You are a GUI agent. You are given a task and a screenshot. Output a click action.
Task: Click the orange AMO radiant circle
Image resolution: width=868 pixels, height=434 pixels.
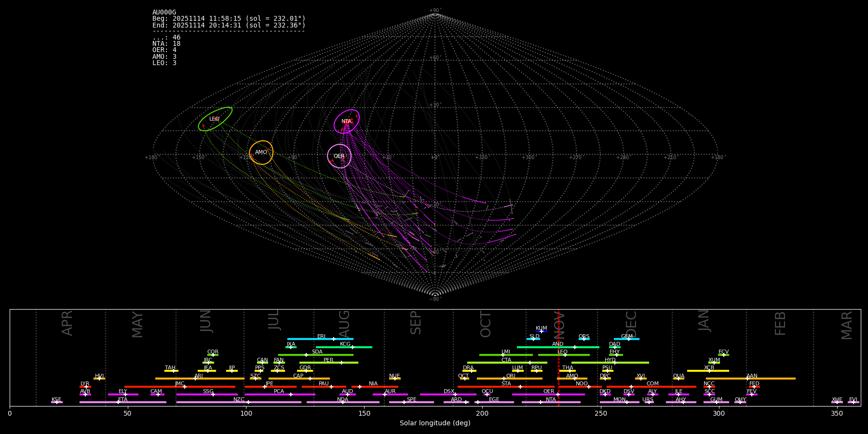(x=261, y=152)
